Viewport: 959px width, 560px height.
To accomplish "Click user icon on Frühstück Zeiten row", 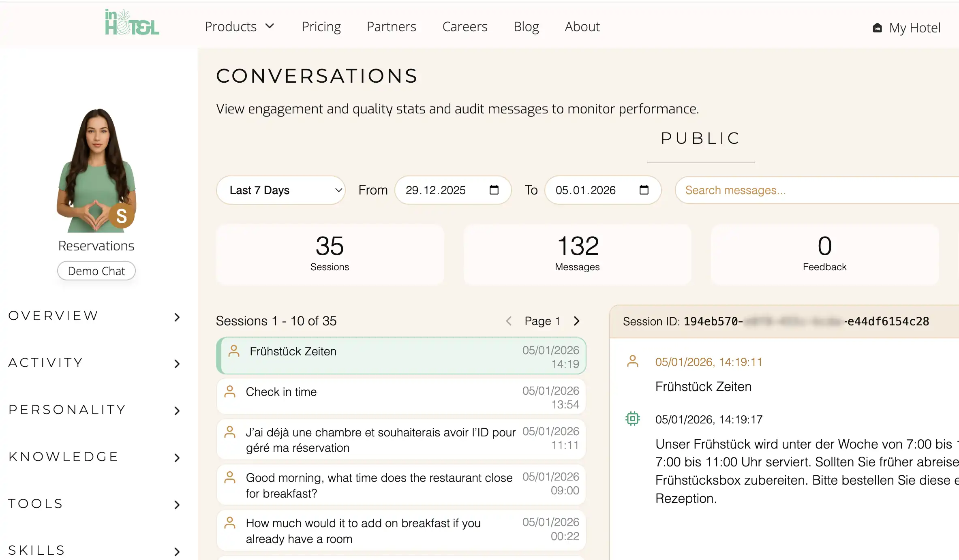I will [x=234, y=351].
